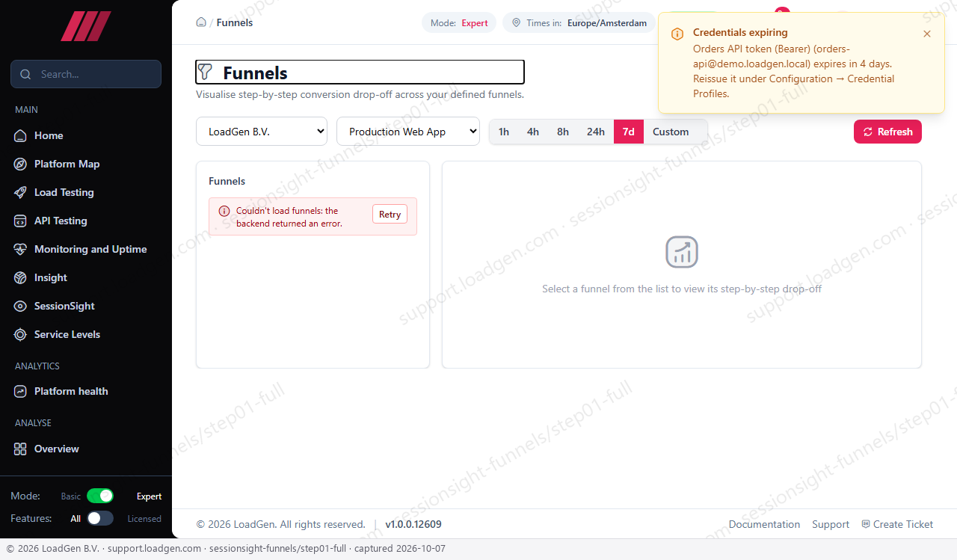
Task: Dismiss the Credentials expiring notification
Action: click(927, 34)
